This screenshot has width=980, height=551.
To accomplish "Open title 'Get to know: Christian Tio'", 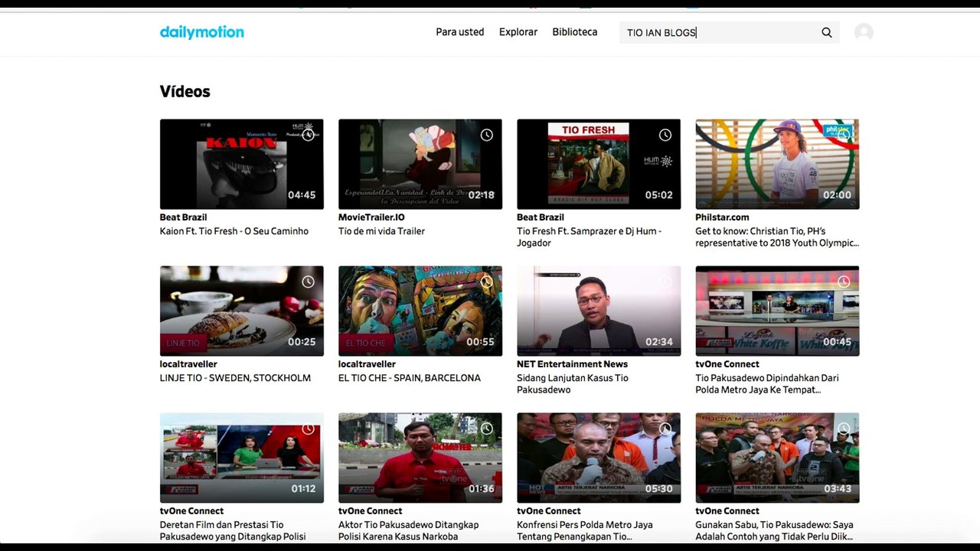I will pos(776,237).
